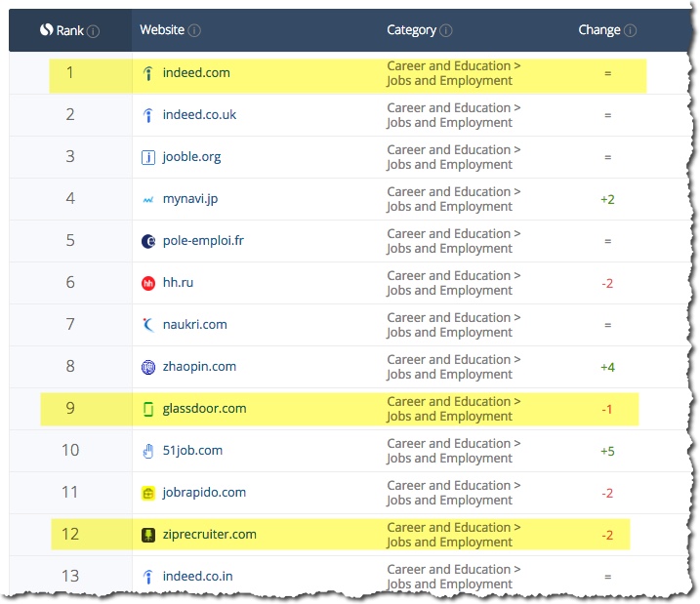
Task: Open the naukri.com website link
Action: tap(194, 325)
